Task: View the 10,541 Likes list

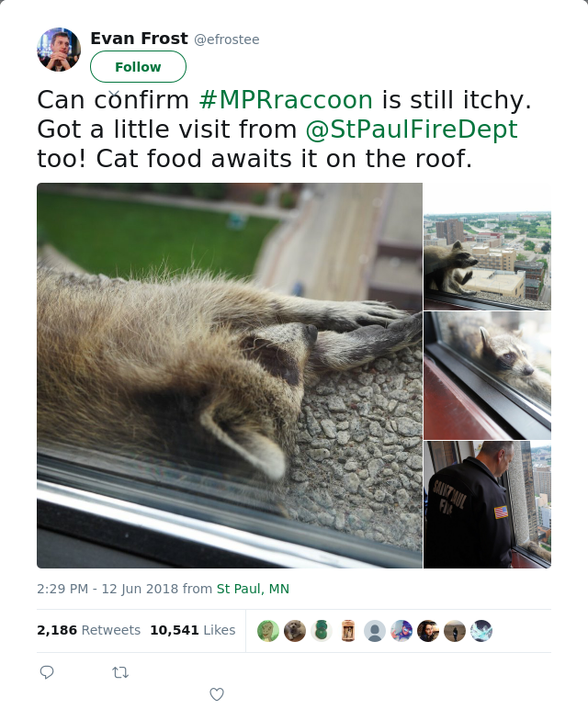Action: click(x=193, y=630)
